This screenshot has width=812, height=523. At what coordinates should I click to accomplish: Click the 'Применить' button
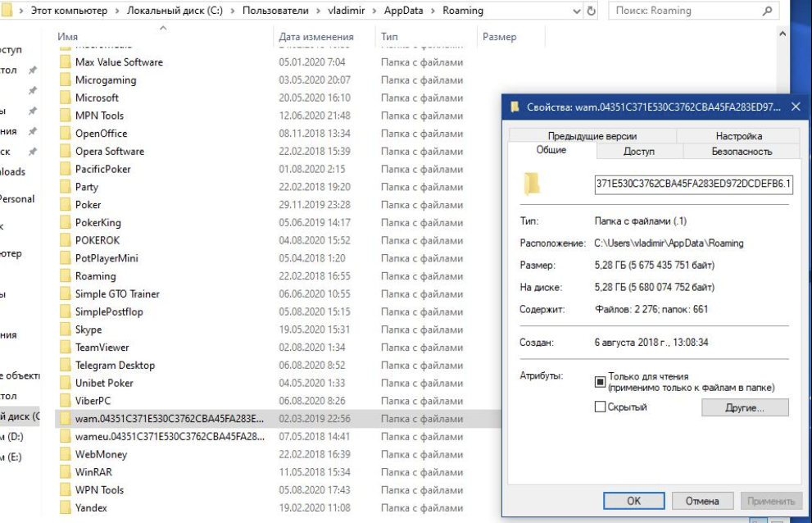770,501
